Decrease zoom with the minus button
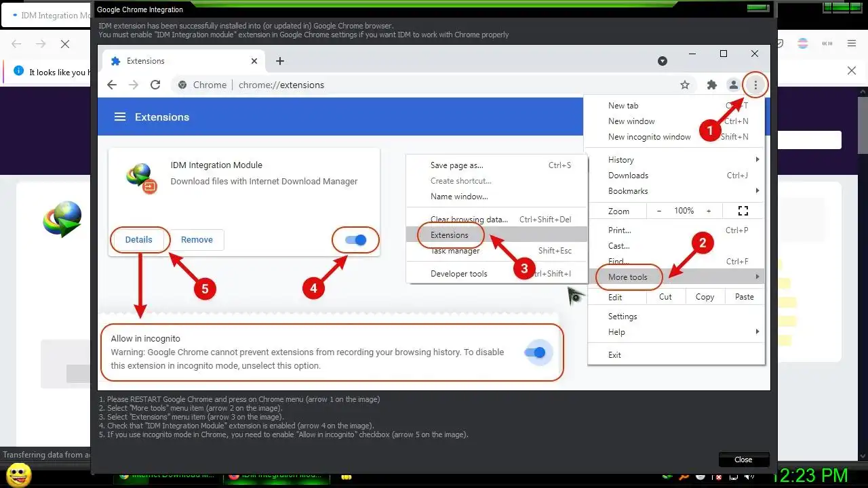 [x=658, y=211]
